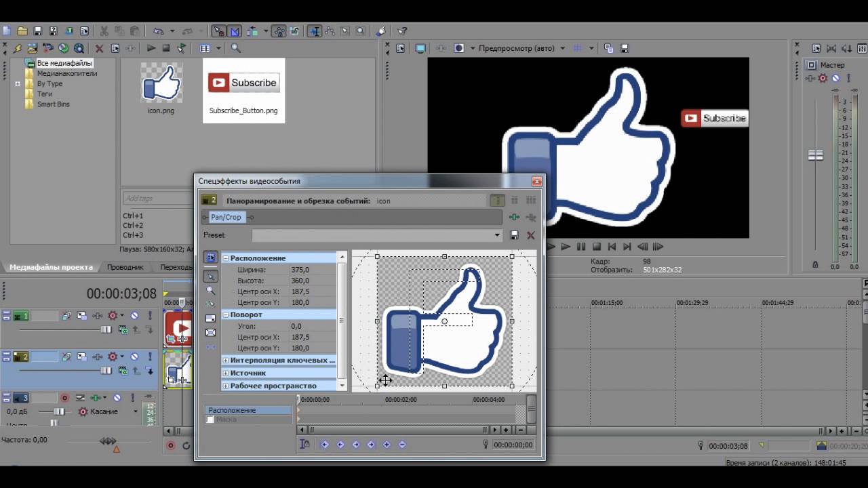Image resolution: width=868 pixels, height=488 pixels.
Task: Select the Subscribe_Button.png thumbnail
Action: point(243,90)
